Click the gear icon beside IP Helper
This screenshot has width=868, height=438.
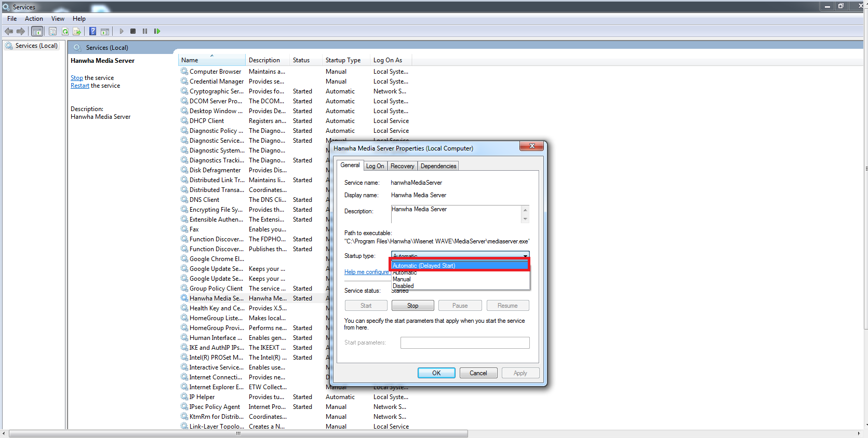[x=184, y=396]
